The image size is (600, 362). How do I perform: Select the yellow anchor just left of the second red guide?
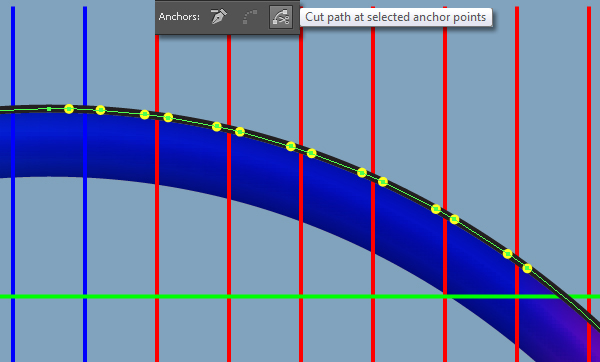[217, 127]
